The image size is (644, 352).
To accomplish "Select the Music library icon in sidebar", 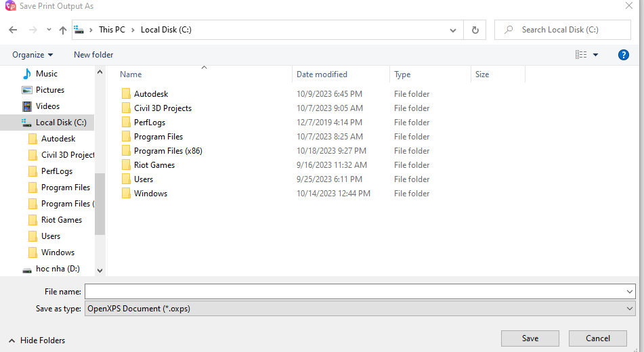I will click(x=27, y=74).
